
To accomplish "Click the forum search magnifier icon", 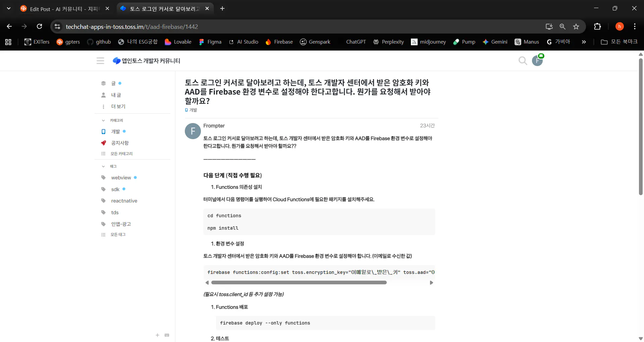I will 523,61.
